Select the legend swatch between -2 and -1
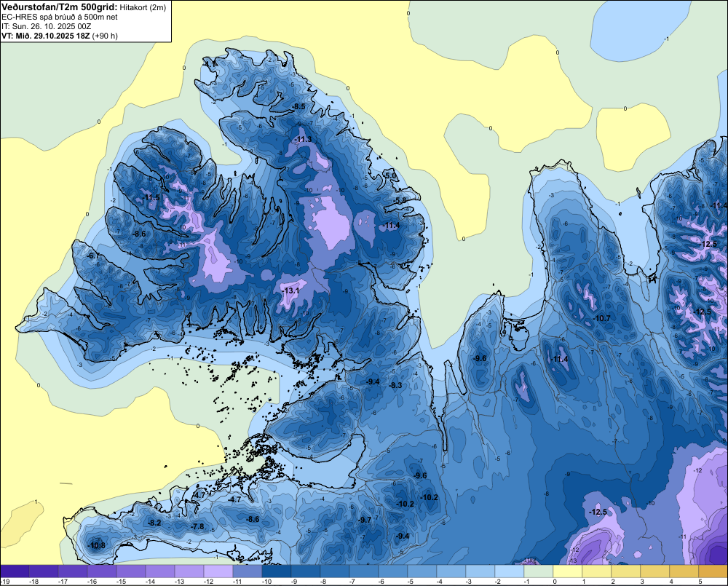This screenshot has width=728, height=586. click(510, 571)
